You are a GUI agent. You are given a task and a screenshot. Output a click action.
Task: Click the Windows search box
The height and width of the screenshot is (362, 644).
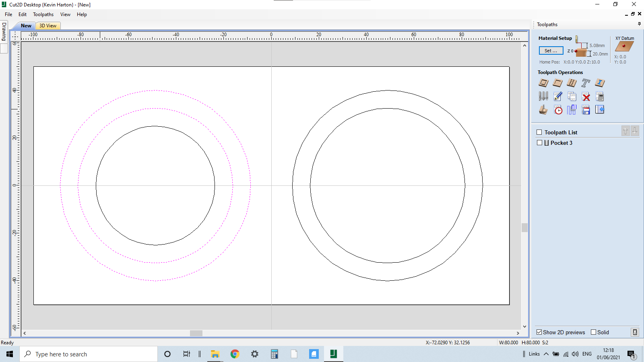pos(89,354)
